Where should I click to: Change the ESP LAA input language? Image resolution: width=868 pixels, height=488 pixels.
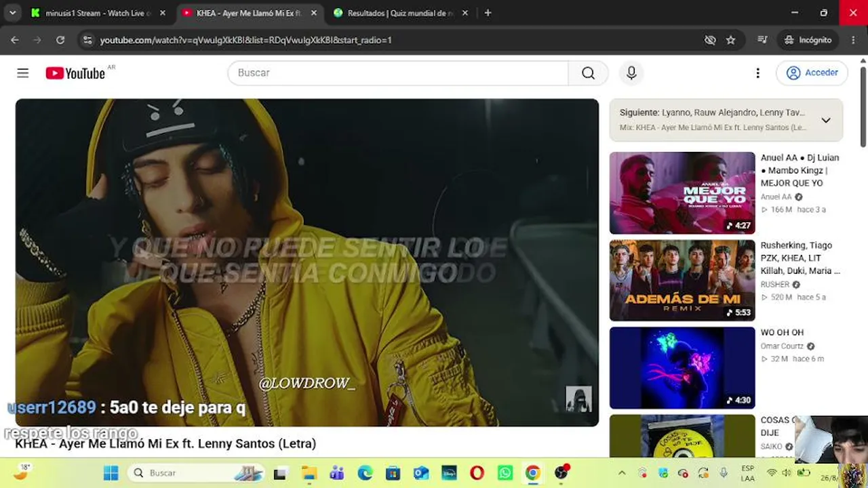(747, 473)
